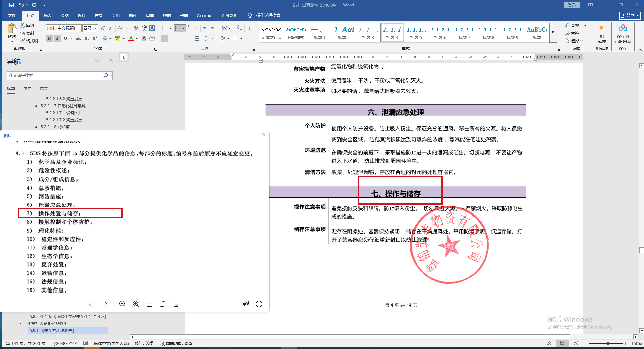Rotate the image in picture viewer
This screenshot has width=644, height=349.
pyautogui.click(x=163, y=304)
